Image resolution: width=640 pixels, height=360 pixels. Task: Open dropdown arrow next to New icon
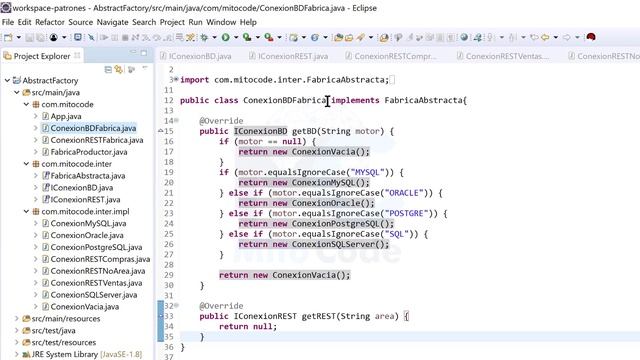[x=19, y=38]
